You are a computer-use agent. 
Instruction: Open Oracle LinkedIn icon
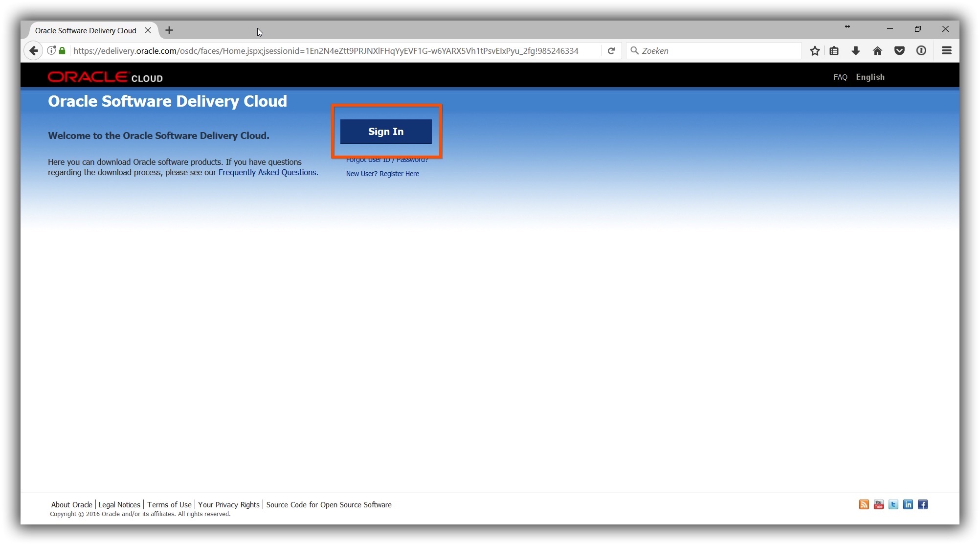point(908,504)
